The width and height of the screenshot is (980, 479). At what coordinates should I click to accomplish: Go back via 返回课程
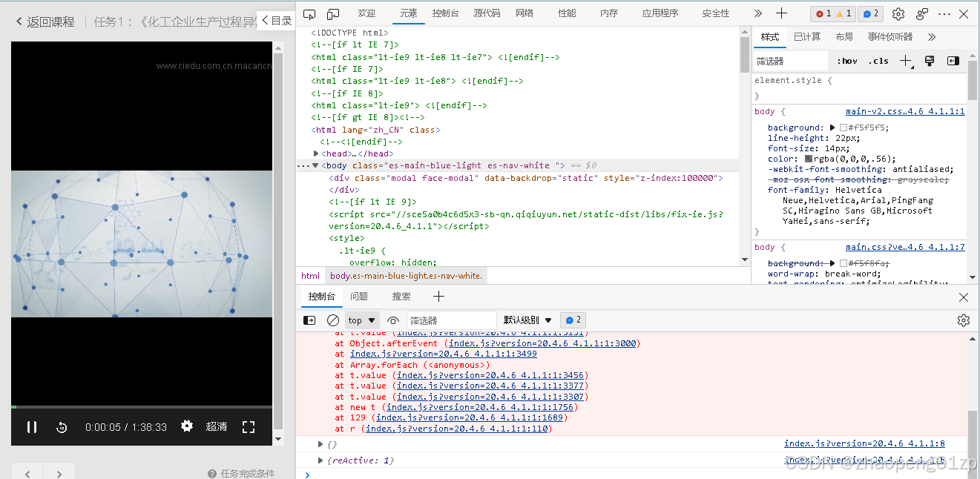point(45,22)
